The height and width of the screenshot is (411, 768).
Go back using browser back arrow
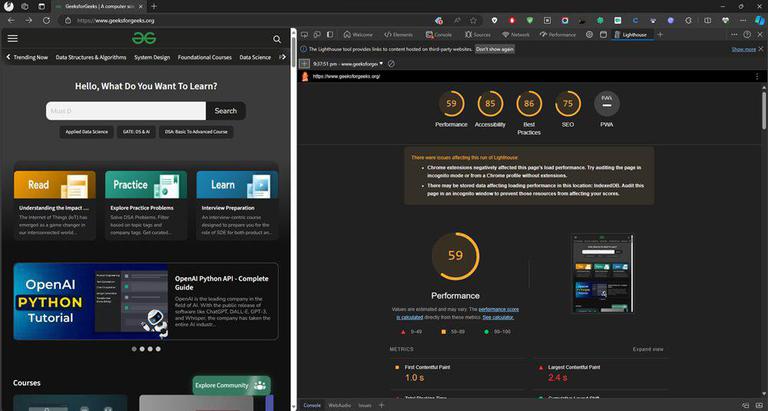coord(11,21)
